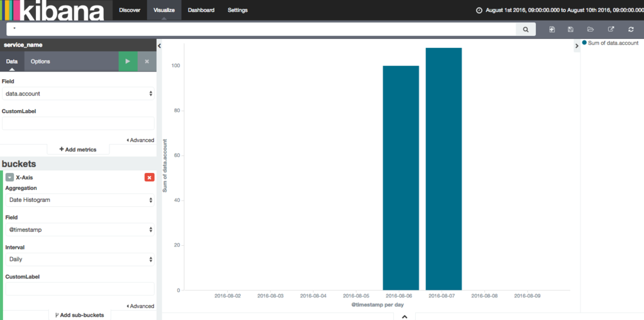Open the Daily interval dropdown
The width and height of the screenshot is (644, 320).
tap(80, 259)
